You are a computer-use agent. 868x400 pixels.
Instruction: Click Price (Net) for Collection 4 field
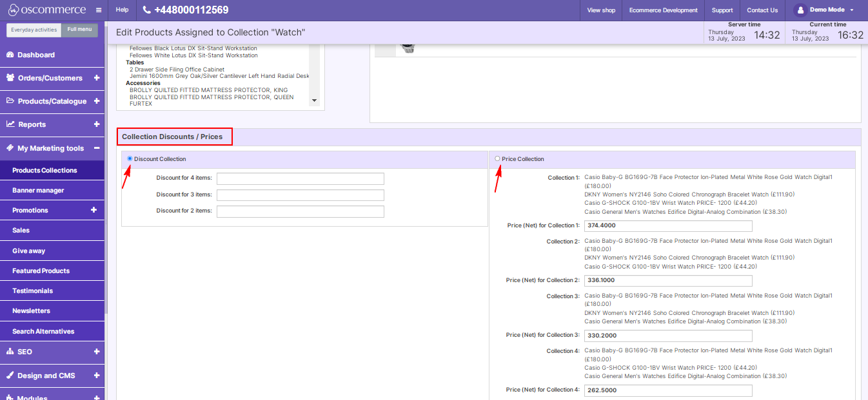668,390
